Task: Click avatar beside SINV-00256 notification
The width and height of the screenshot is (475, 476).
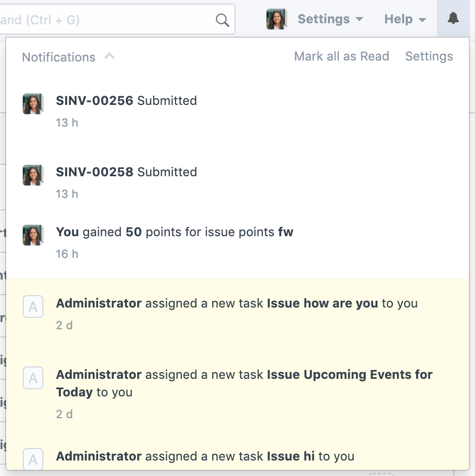Action: [x=33, y=104]
